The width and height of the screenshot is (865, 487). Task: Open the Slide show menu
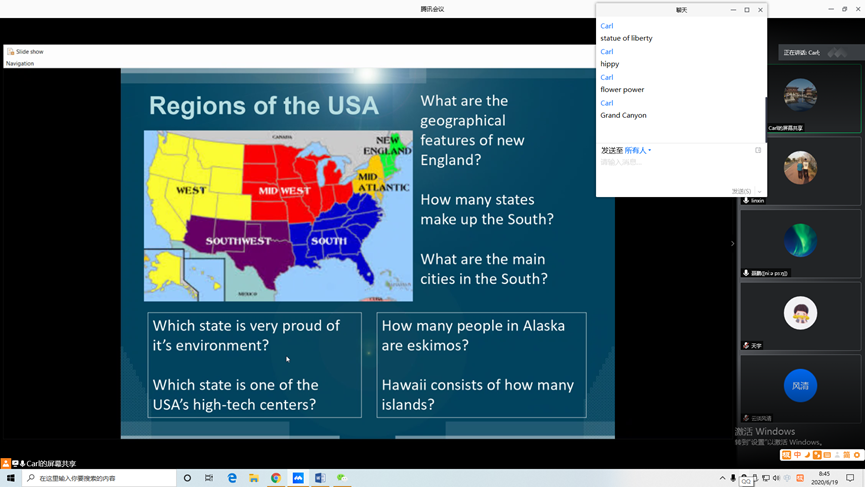coord(29,51)
